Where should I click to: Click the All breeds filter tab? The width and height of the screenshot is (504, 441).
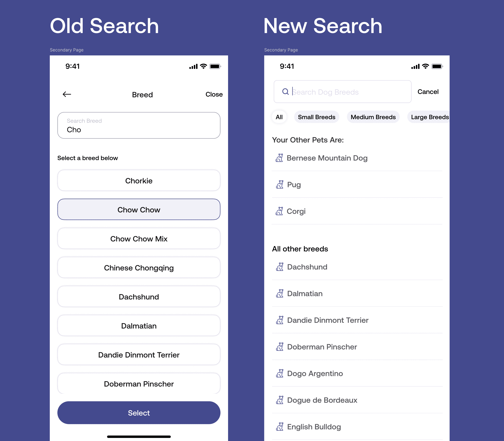279,117
